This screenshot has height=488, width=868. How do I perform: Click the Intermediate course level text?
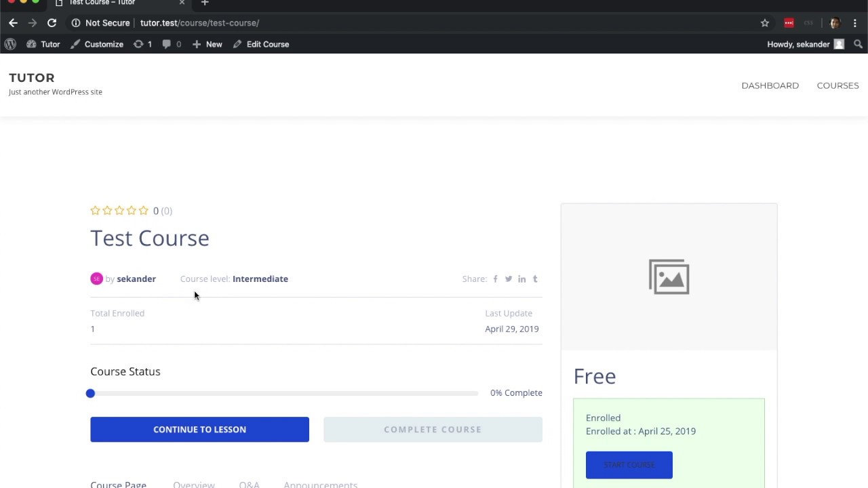(x=260, y=279)
